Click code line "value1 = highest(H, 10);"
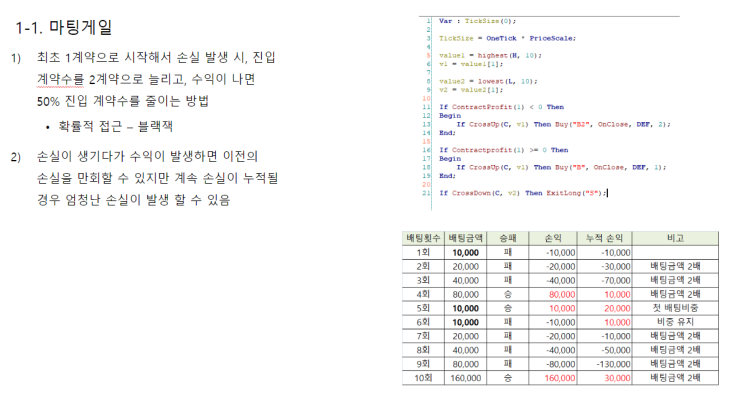 pos(490,55)
